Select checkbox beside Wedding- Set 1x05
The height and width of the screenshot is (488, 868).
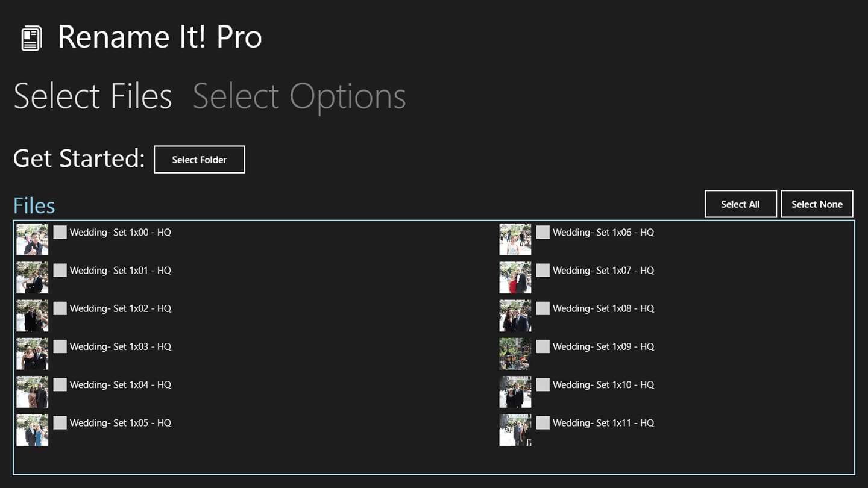(x=60, y=423)
